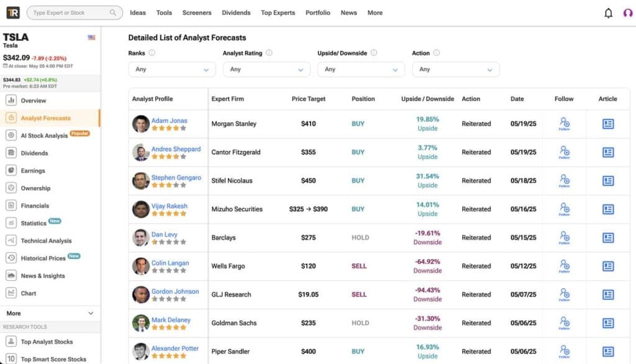
Task: Open Andres Sheppard analyst profile link
Action: 176,149
